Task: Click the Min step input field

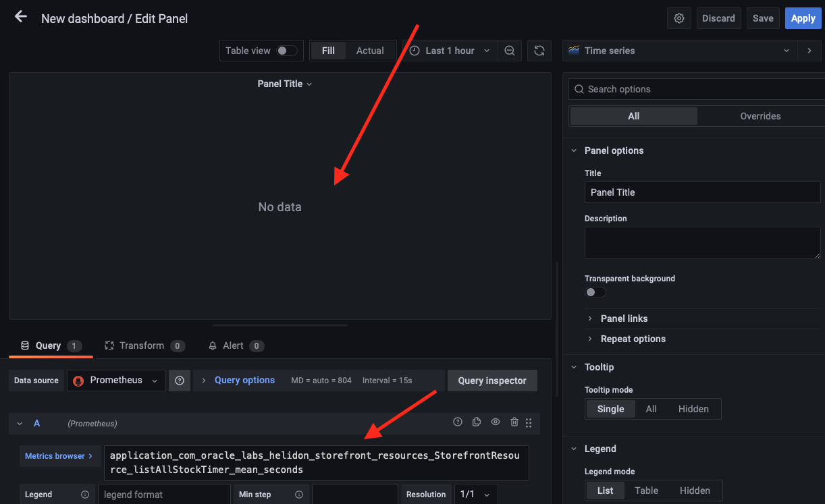Action: pos(355,495)
